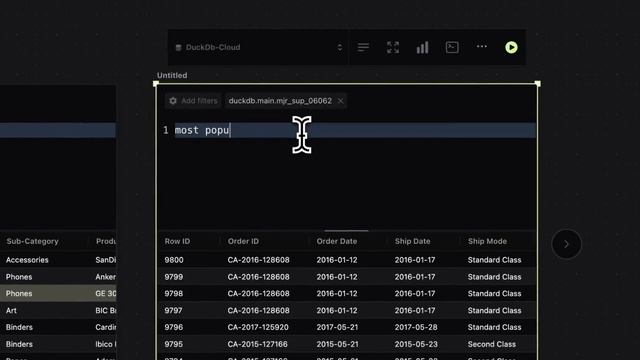The width and height of the screenshot is (640, 360).
Task: Click Art in the left table
Action: (11, 311)
